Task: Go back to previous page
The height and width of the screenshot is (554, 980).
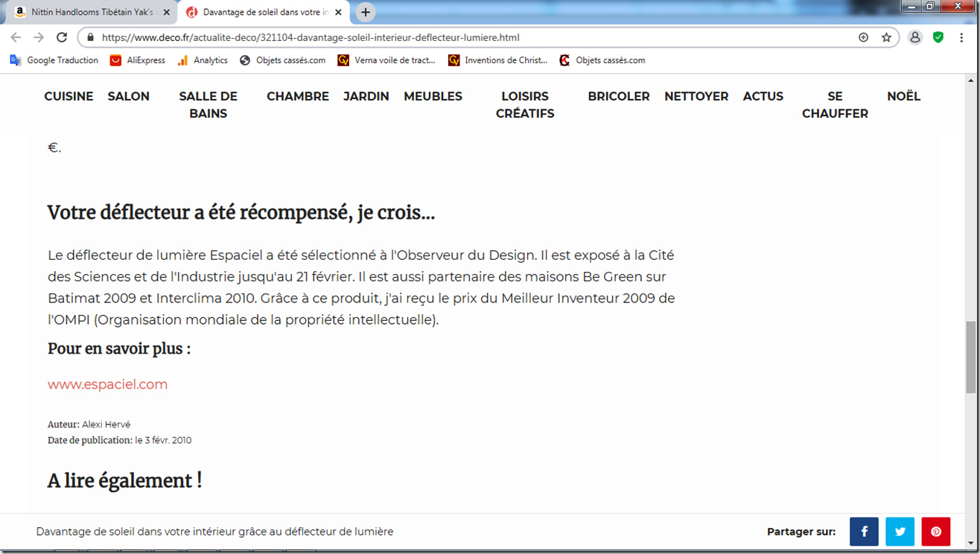Action: click(x=16, y=37)
